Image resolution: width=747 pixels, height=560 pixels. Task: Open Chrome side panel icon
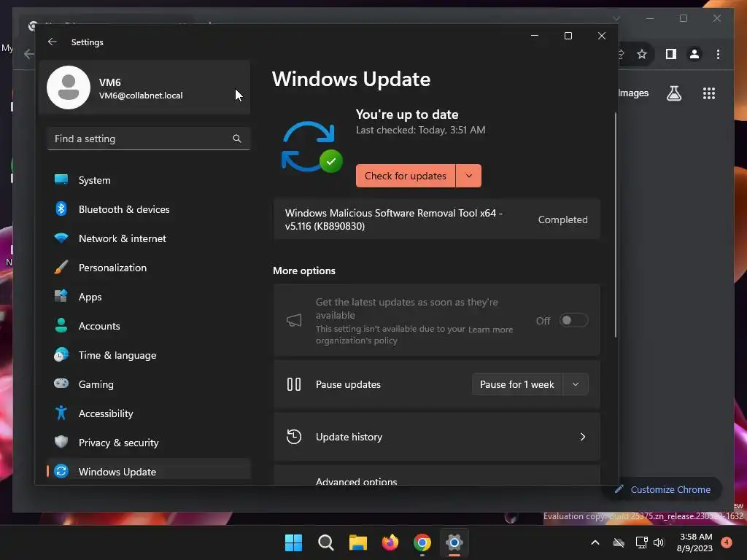point(671,54)
